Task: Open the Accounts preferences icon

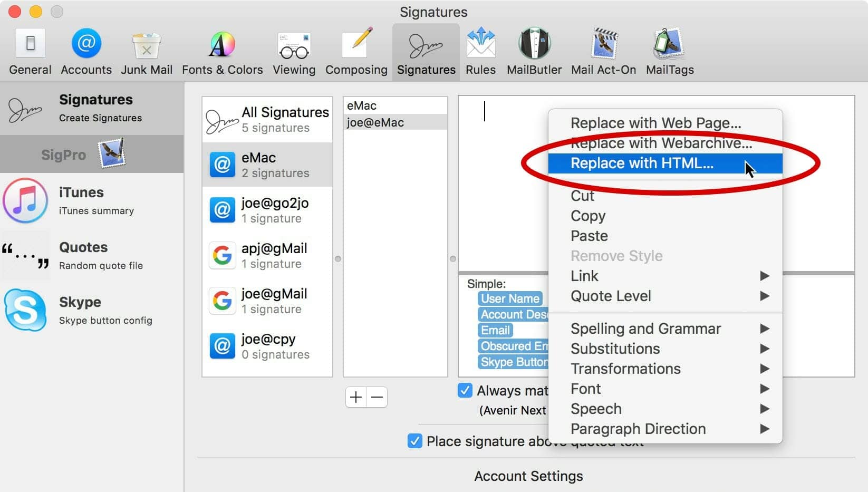Action: pyautogui.click(x=86, y=52)
